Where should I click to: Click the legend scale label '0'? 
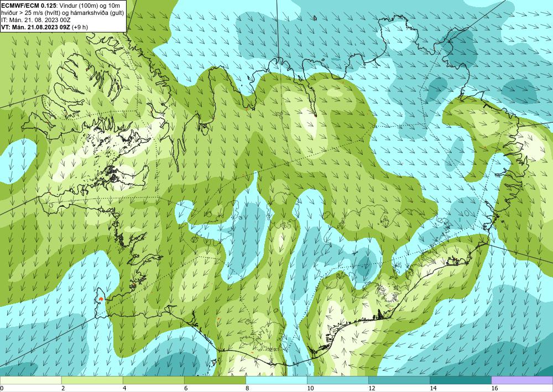[2, 388]
